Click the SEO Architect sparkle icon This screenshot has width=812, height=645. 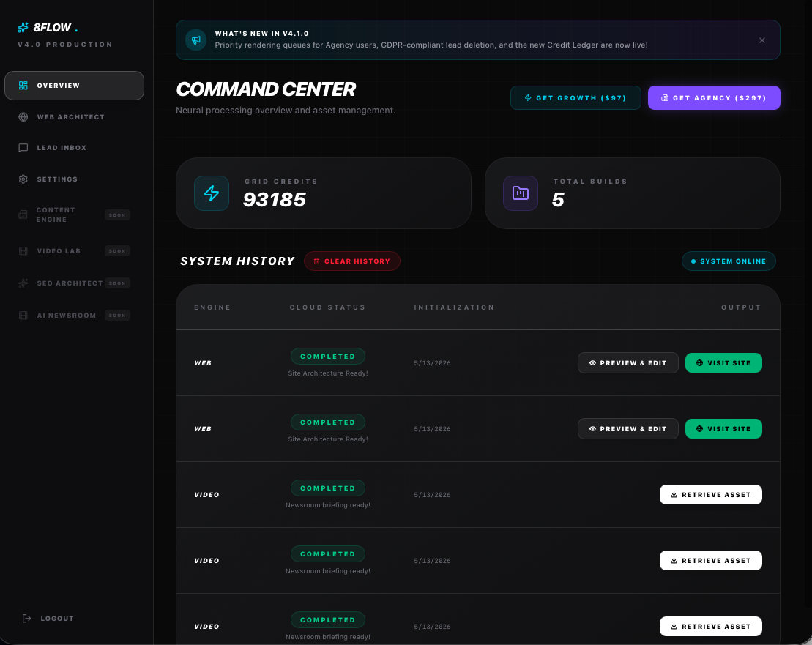[x=23, y=283]
